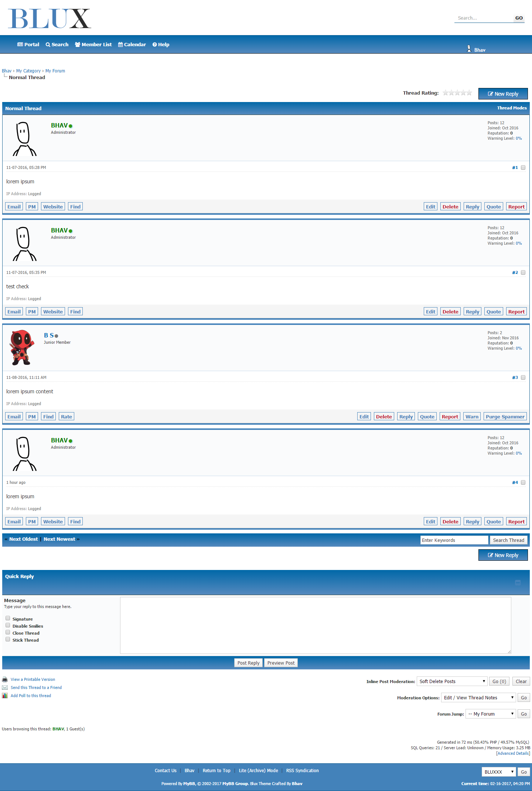Open Moderation Options dropdown
532x791 pixels.
[x=479, y=697]
